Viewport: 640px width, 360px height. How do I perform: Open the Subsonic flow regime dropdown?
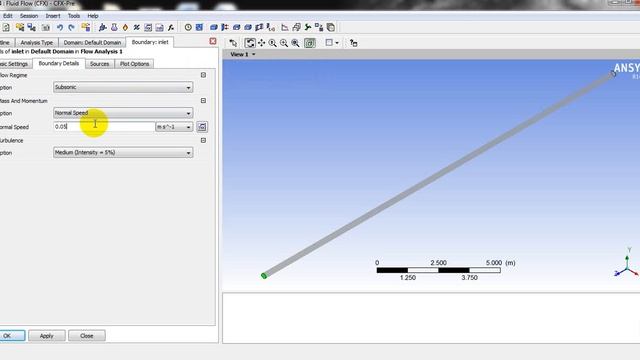tap(123, 87)
